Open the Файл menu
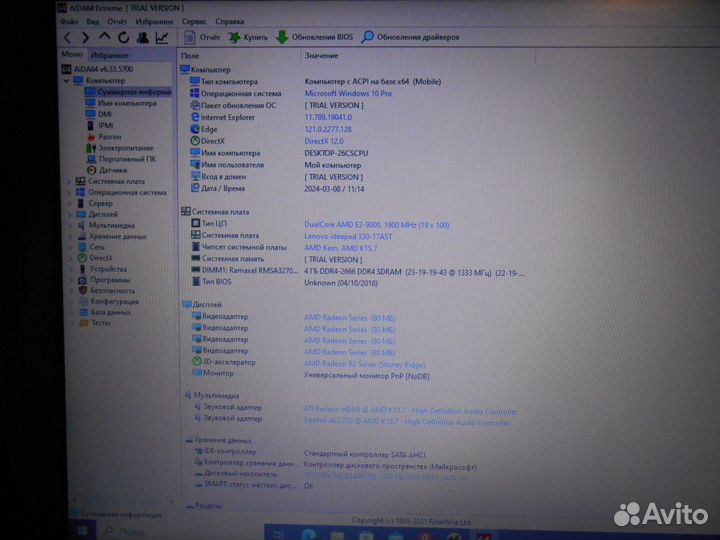Viewport: 720px width, 540px height. coord(69,22)
